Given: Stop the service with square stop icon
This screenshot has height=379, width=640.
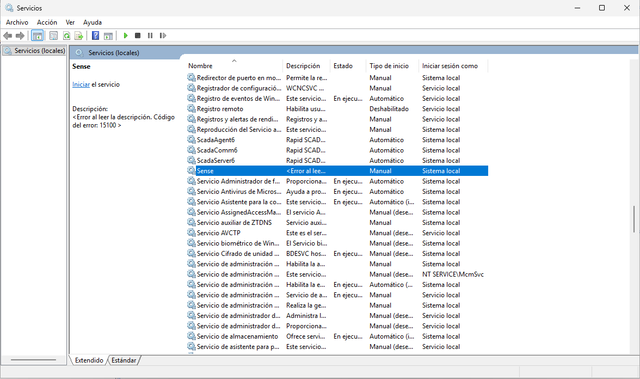Looking at the screenshot, I should [138, 36].
